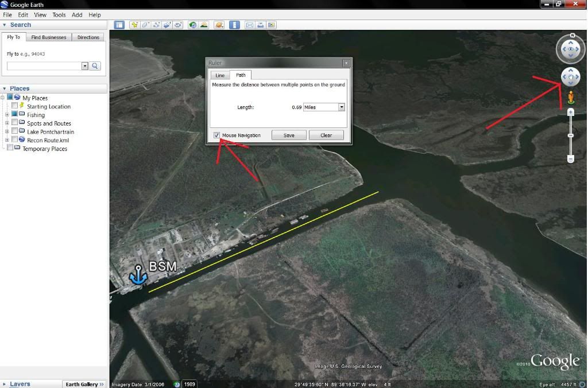Click the historical imagery icon in status bar
588x388 pixels.
(177, 384)
